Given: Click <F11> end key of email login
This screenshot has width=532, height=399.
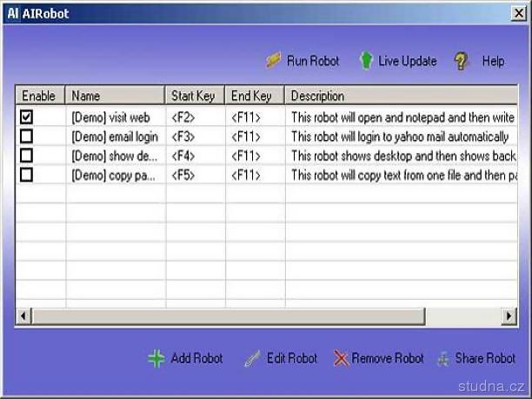Looking at the screenshot, I should point(246,137).
